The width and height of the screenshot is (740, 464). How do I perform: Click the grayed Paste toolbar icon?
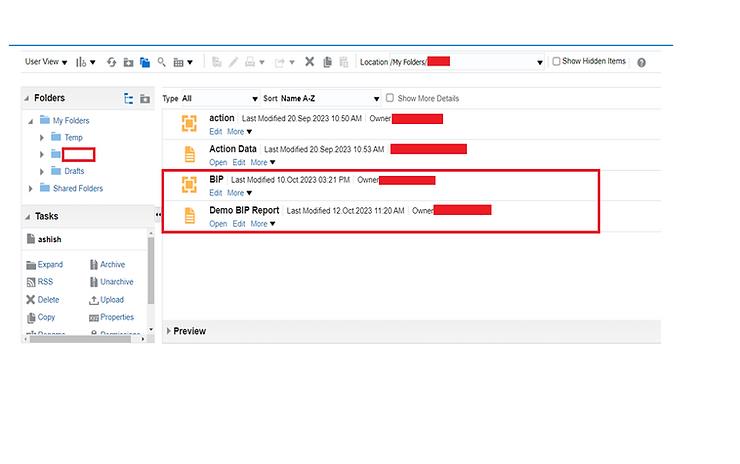click(344, 62)
